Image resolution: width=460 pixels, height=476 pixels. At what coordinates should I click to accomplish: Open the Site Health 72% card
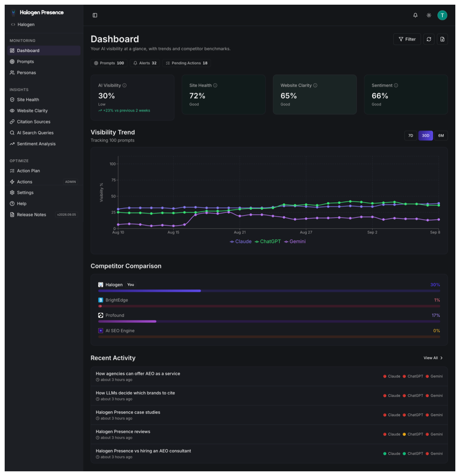tap(224, 94)
